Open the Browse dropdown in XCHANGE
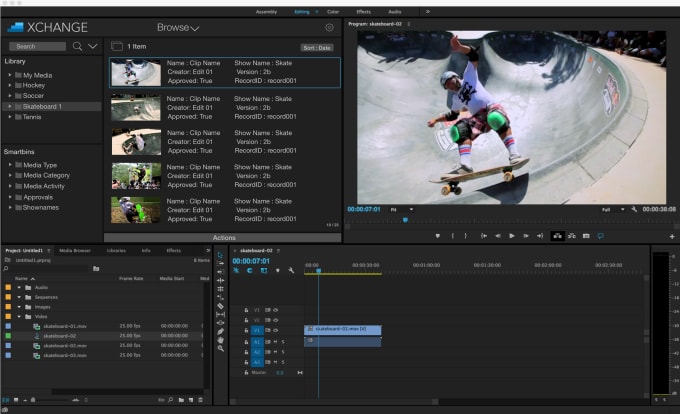 (178, 28)
